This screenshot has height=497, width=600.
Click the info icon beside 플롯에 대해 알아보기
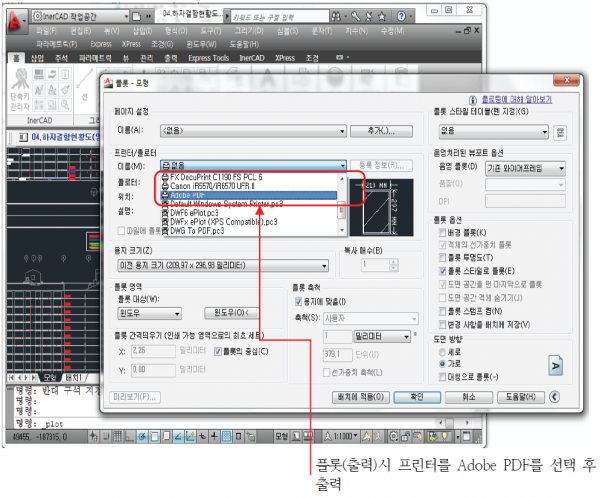[473, 100]
